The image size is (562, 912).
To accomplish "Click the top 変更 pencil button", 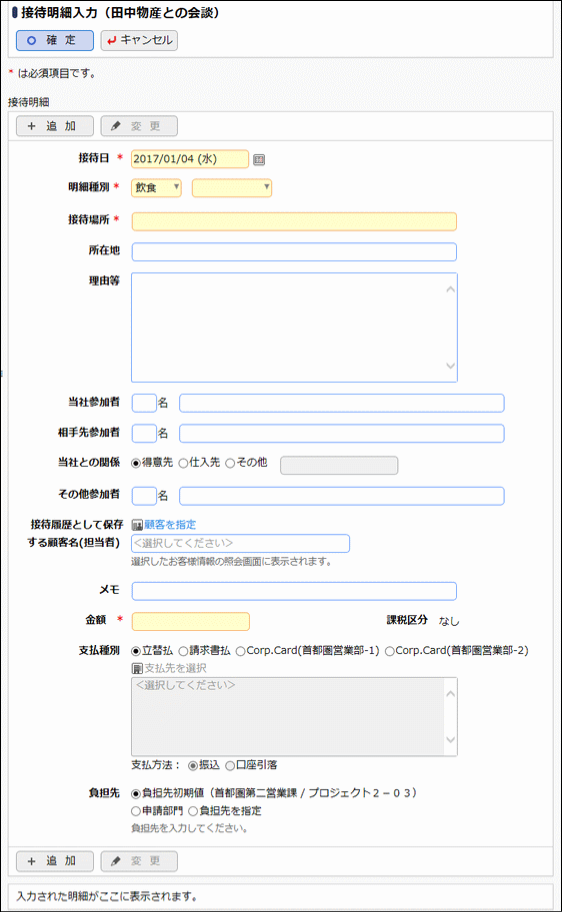I will pos(139,126).
